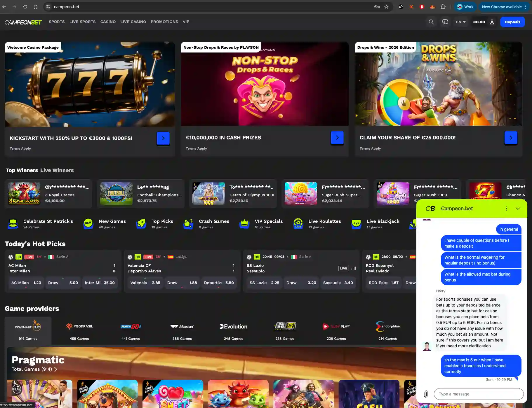Select the Ruby Play provider logo
Screen dimensions: 532x408
point(336,326)
